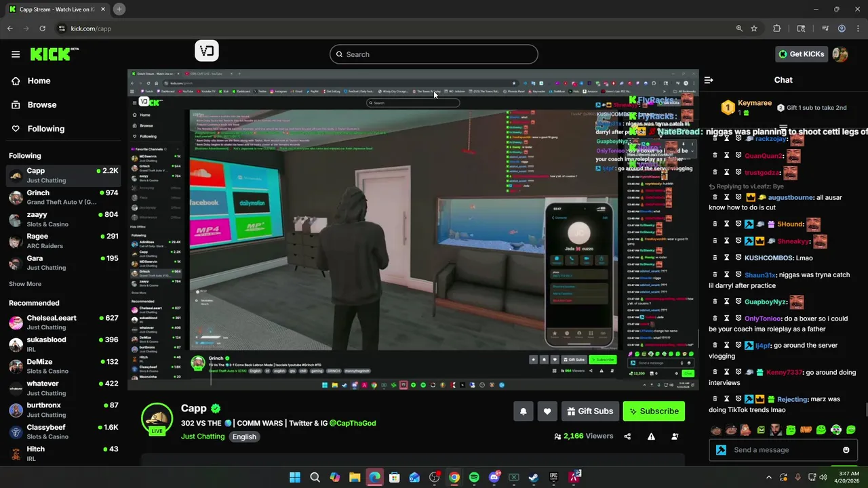Focus the Kick search box

point(434,54)
